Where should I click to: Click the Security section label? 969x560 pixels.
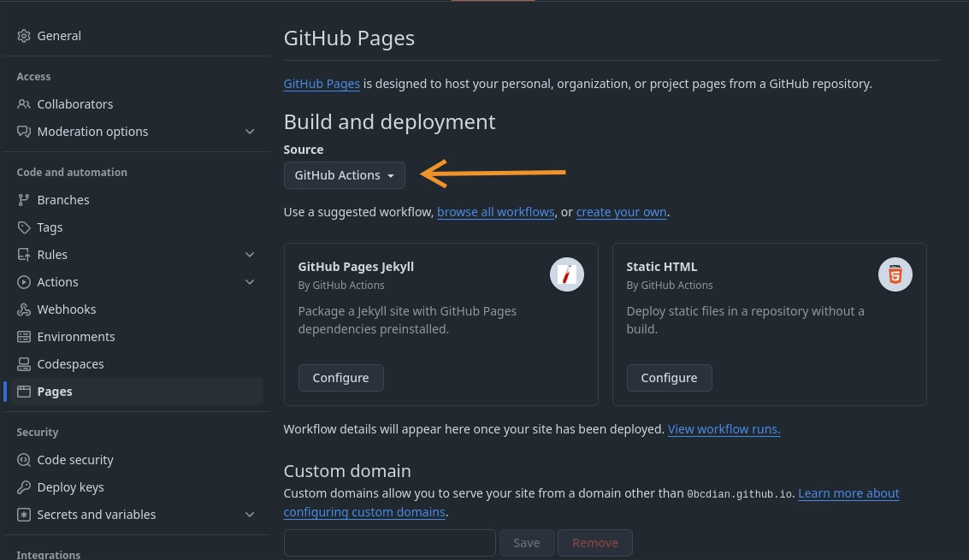point(37,432)
